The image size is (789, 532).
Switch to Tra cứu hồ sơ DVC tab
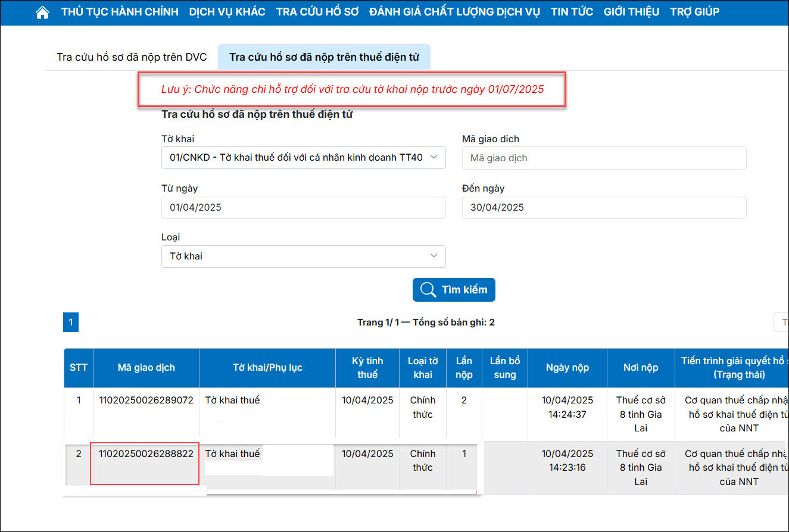(x=132, y=57)
